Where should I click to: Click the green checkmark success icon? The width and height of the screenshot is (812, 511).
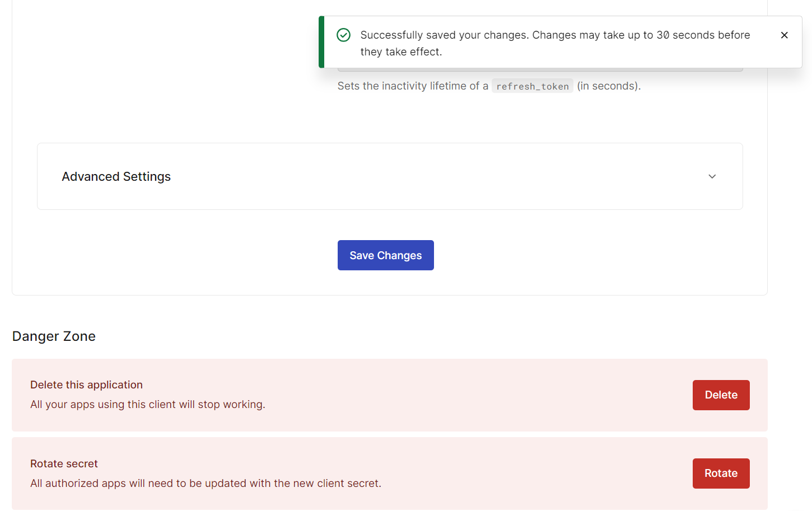point(343,35)
